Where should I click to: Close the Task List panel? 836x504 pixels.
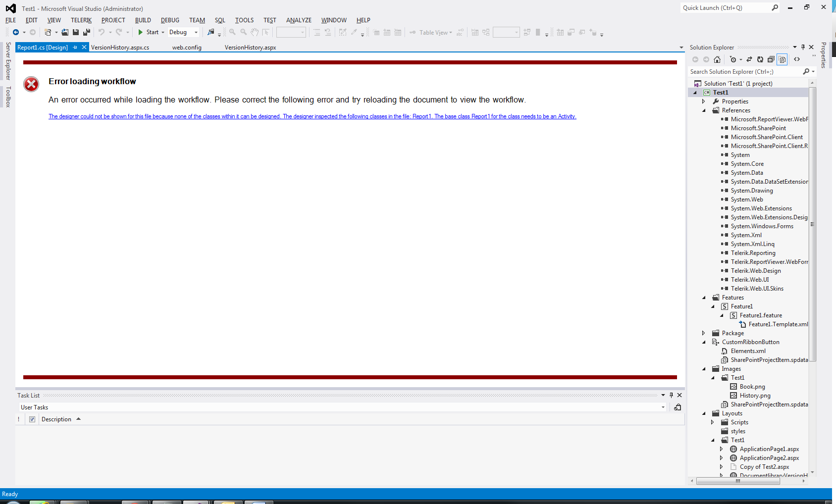click(679, 395)
